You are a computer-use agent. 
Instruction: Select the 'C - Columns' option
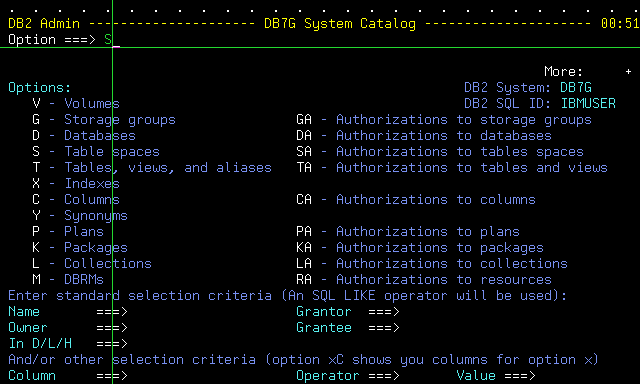(76, 200)
